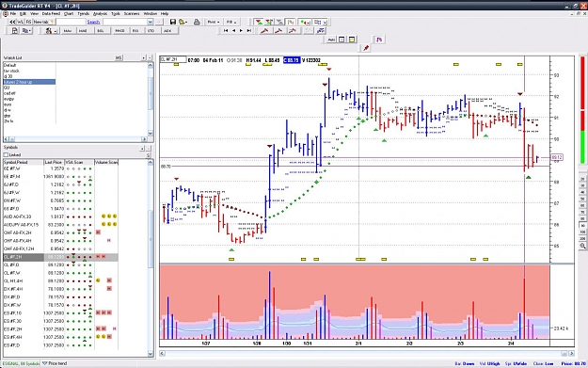Open the Fit dropdown in toolbar
588x368 pixels.
[231, 23]
